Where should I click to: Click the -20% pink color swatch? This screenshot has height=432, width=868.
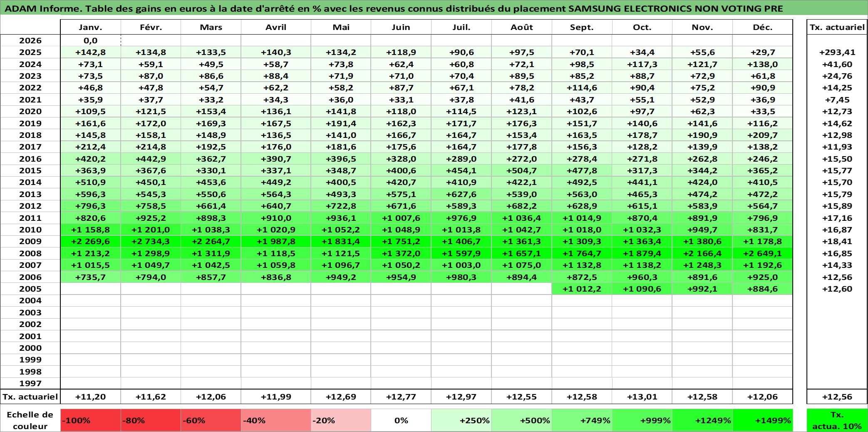[341, 420]
